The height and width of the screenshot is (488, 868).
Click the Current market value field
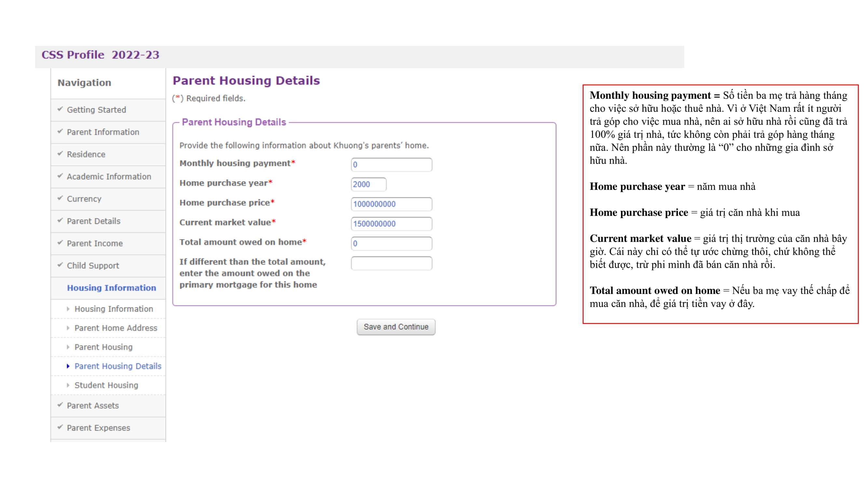pyautogui.click(x=391, y=223)
